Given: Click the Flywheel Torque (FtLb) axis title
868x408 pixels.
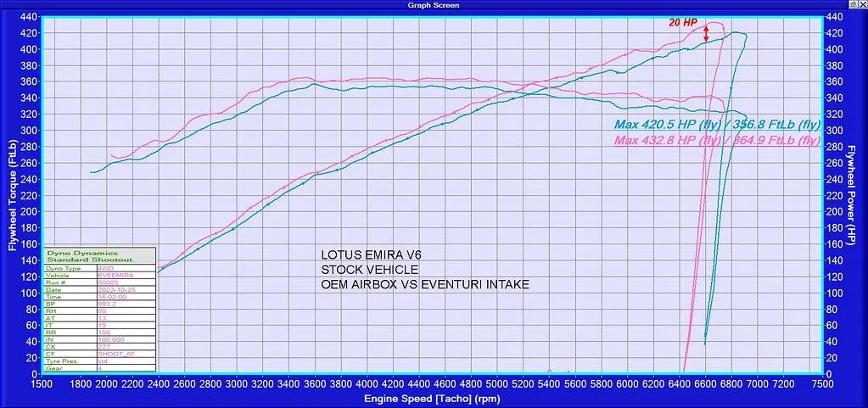Looking at the screenshot, I should (x=12, y=195).
